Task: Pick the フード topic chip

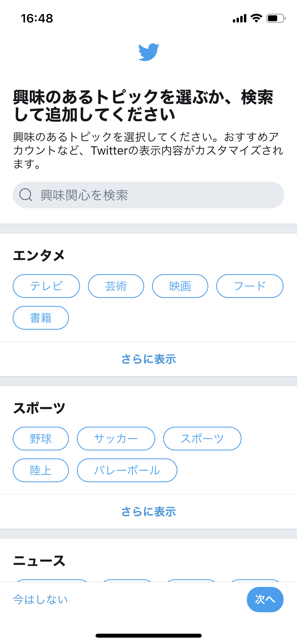Action: (250, 286)
